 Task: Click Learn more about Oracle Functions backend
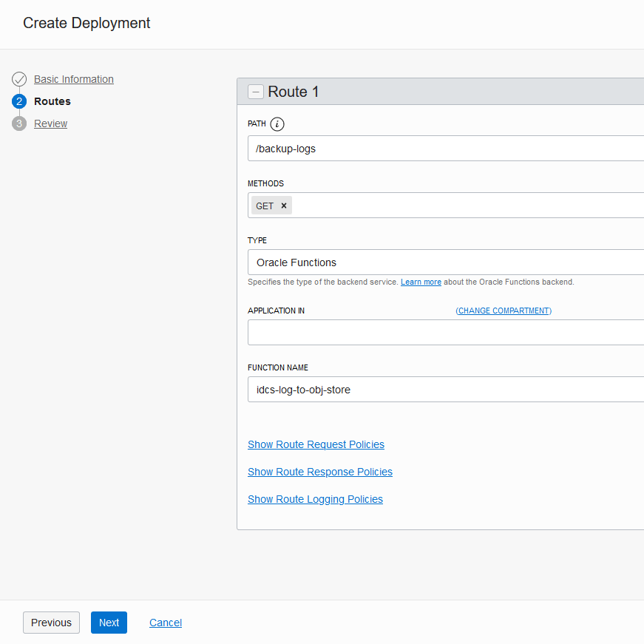click(421, 282)
